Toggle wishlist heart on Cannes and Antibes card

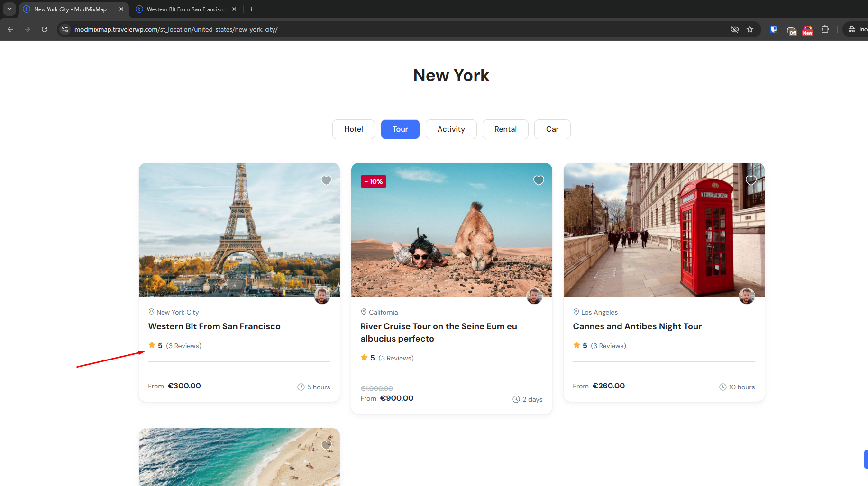point(751,180)
